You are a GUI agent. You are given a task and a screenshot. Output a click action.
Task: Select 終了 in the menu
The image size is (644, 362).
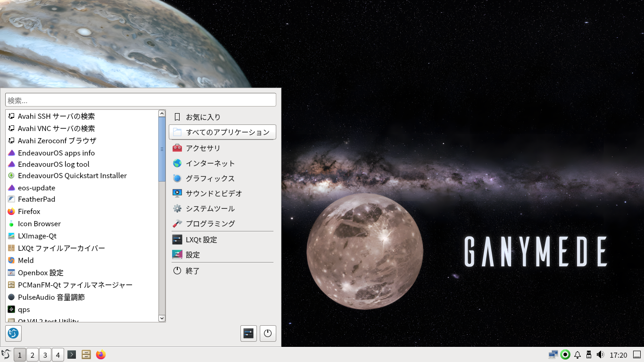223,271
